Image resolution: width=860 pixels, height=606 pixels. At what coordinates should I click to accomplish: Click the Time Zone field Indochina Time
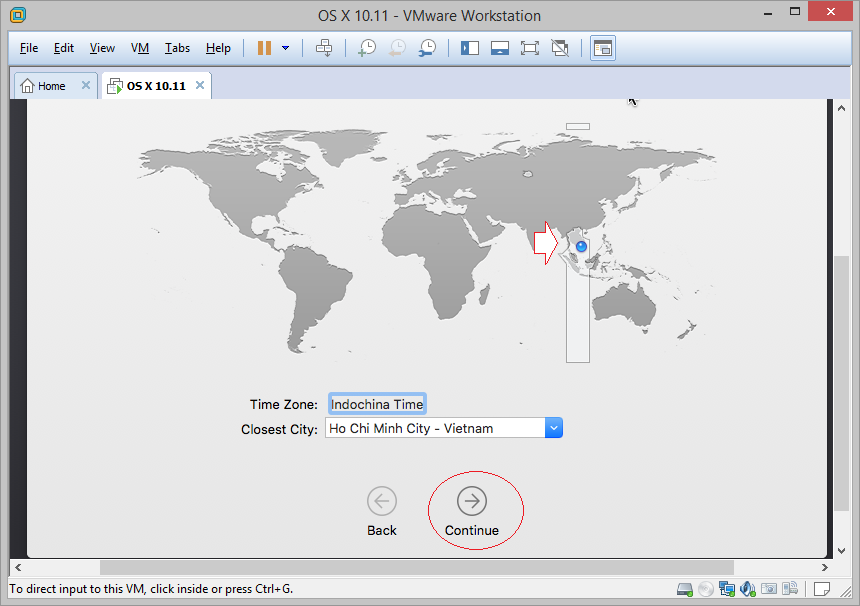click(377, 404)
